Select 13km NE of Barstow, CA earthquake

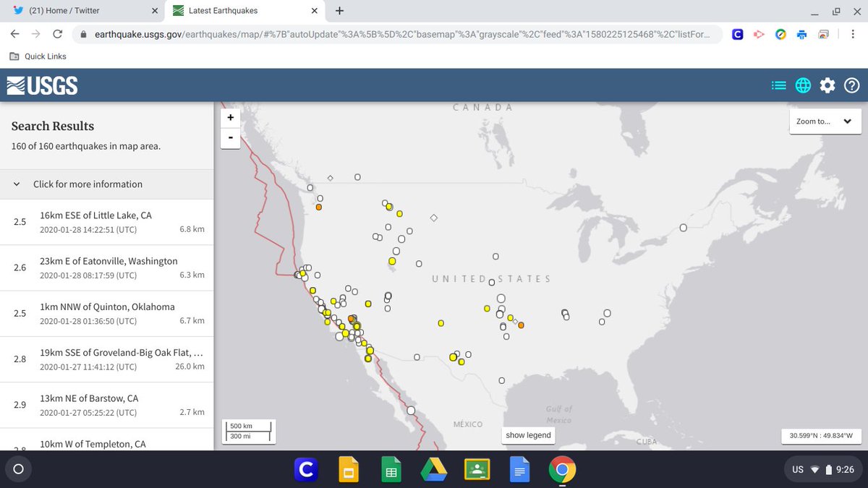point(106,404)
